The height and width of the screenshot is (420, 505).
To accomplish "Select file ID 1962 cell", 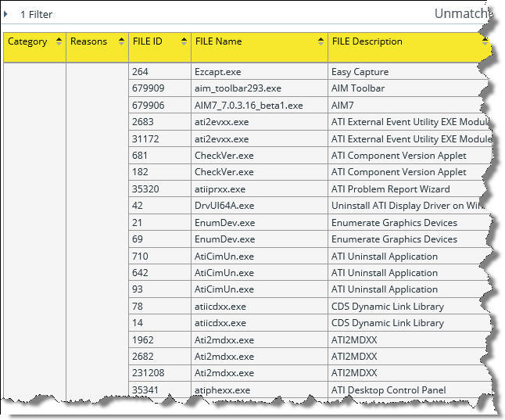I will tap(159, 339).
